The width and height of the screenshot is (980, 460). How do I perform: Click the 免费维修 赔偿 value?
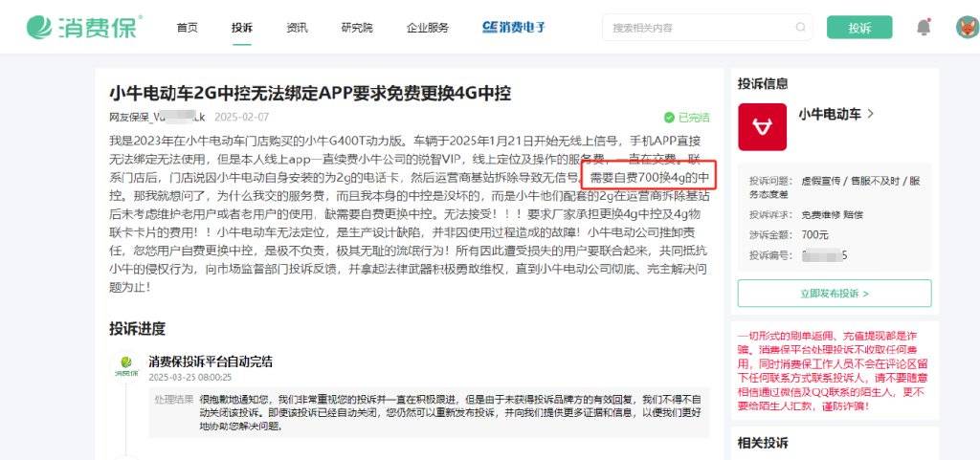point(832,215)
